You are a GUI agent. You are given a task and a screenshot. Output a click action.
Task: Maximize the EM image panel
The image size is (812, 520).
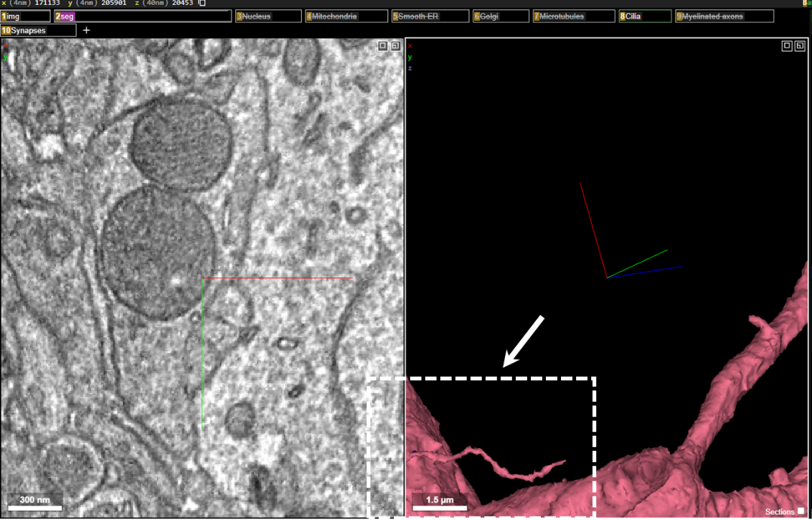tap(382, 46)
